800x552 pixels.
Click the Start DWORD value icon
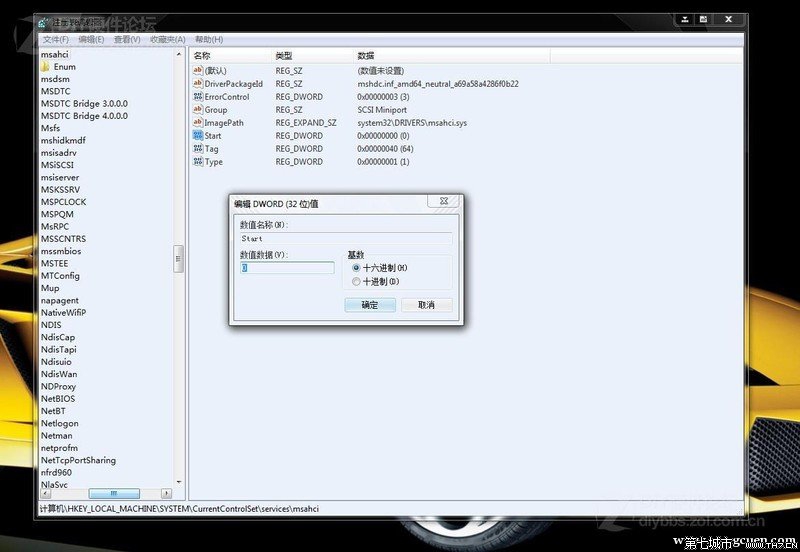pyautogui.click(x=197, y=136)
